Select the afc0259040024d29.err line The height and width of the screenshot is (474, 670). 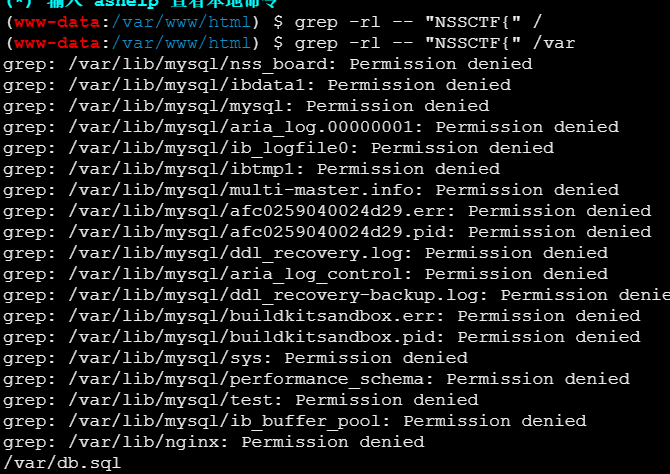(x=327, y=211)
